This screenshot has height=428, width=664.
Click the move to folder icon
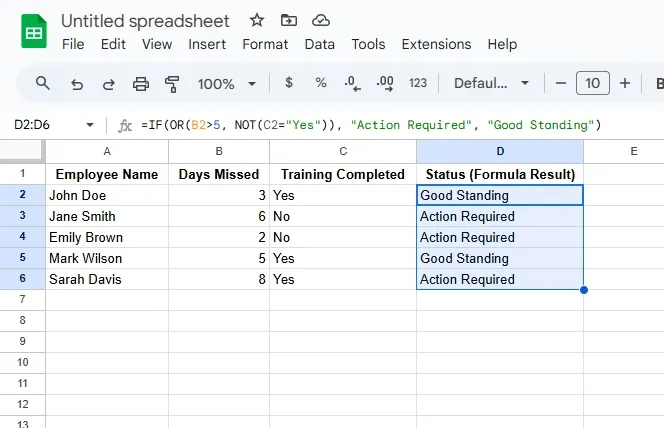point(289,20)
